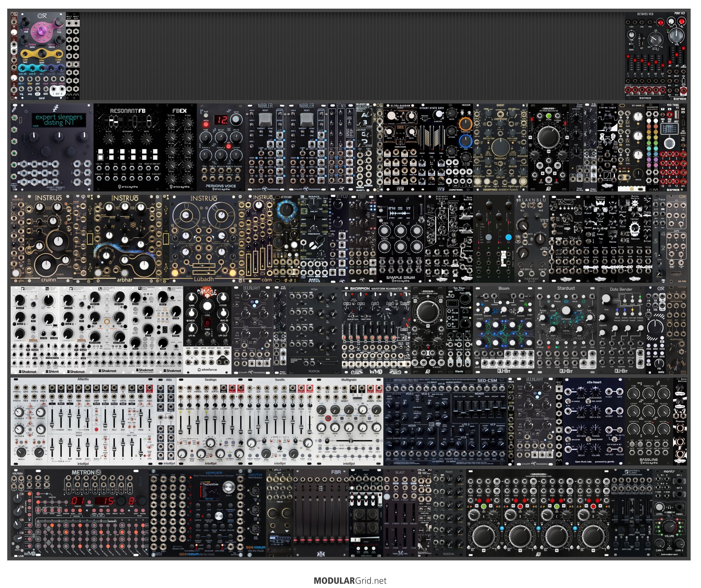Open the SED-CSM synth module
The image size is (701, 588).
445,421
